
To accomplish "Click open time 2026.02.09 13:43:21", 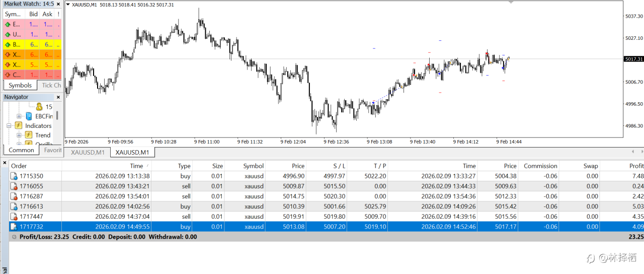I will pyautogui.click(x=122, y=186).
